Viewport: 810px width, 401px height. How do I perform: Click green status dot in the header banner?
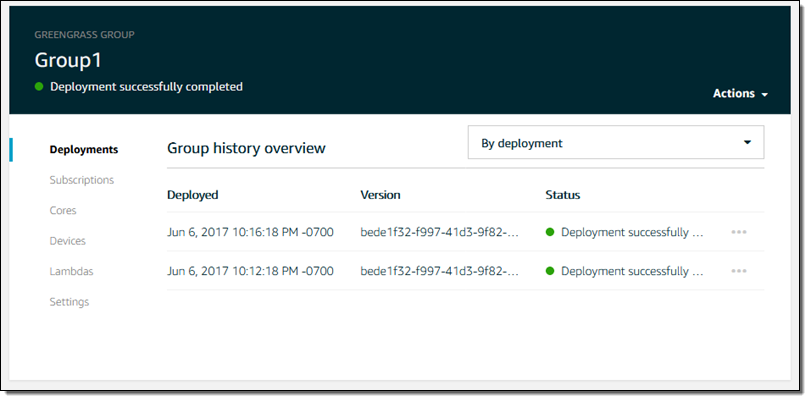click(40, 87)
